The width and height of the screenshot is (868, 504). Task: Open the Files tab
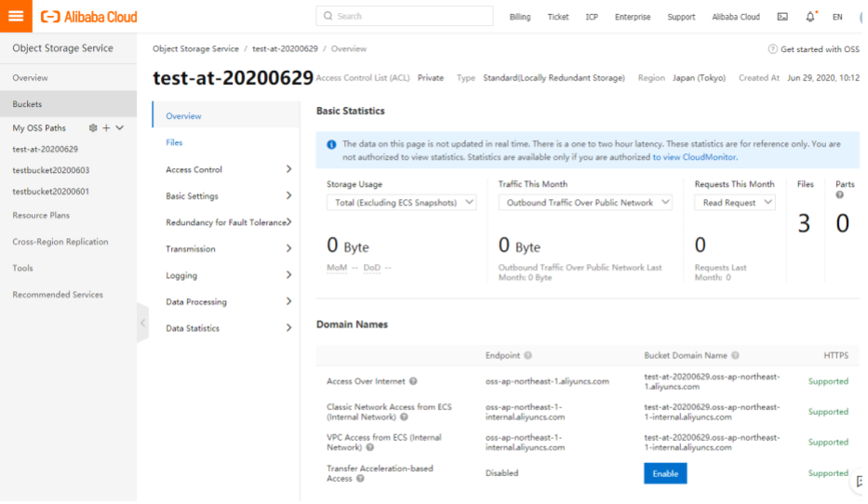pyautogui.click(x=174, y=142)
